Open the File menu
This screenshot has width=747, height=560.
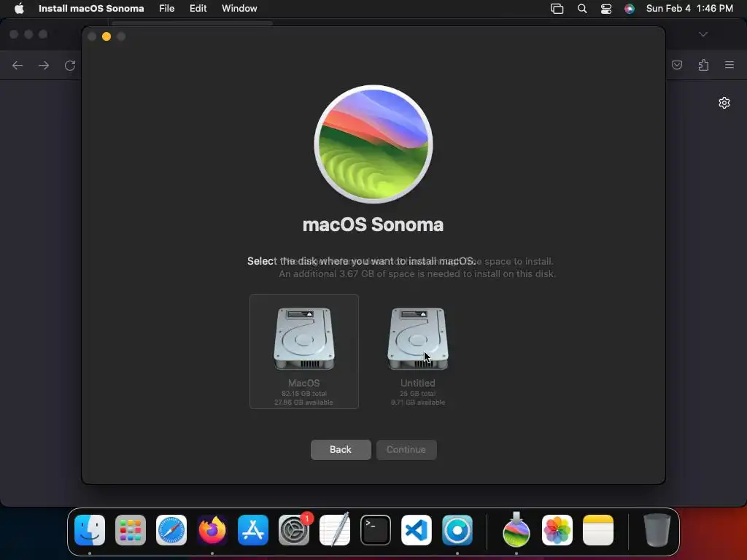[x=167, y=9]
